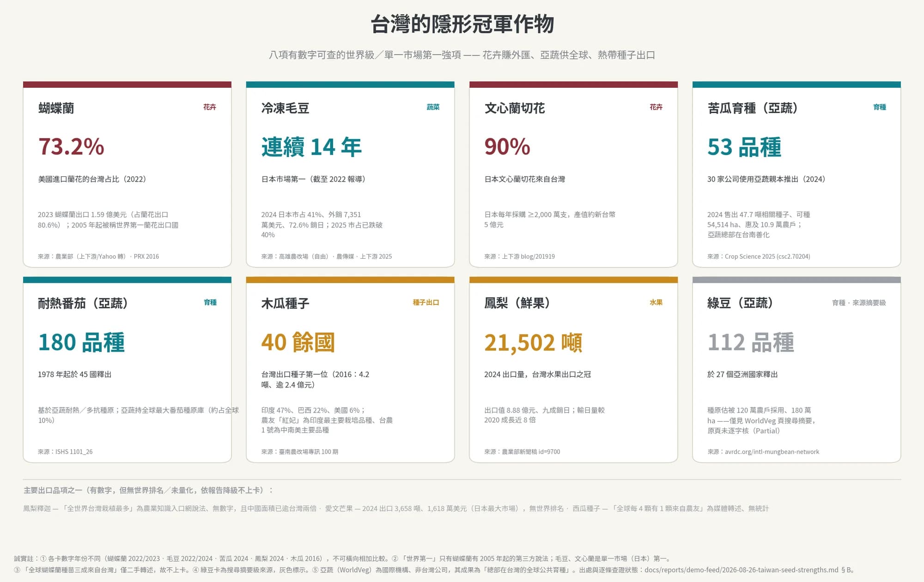This screenshot has width=924, height=582.
Task: Click the 文心蘭切花 card title
Action: [x=515, y=108]
